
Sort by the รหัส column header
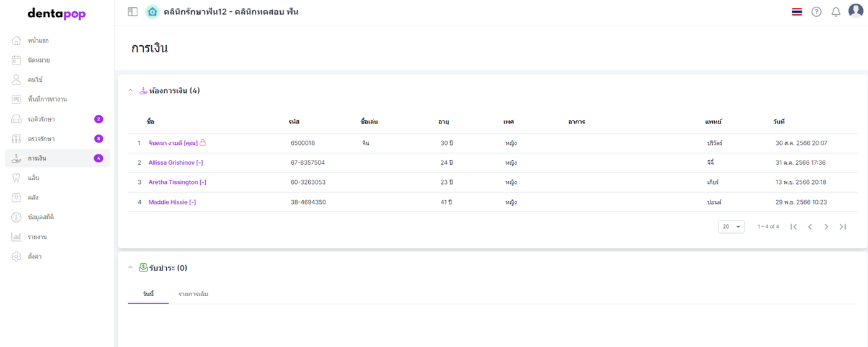click(x=294, y=122)
